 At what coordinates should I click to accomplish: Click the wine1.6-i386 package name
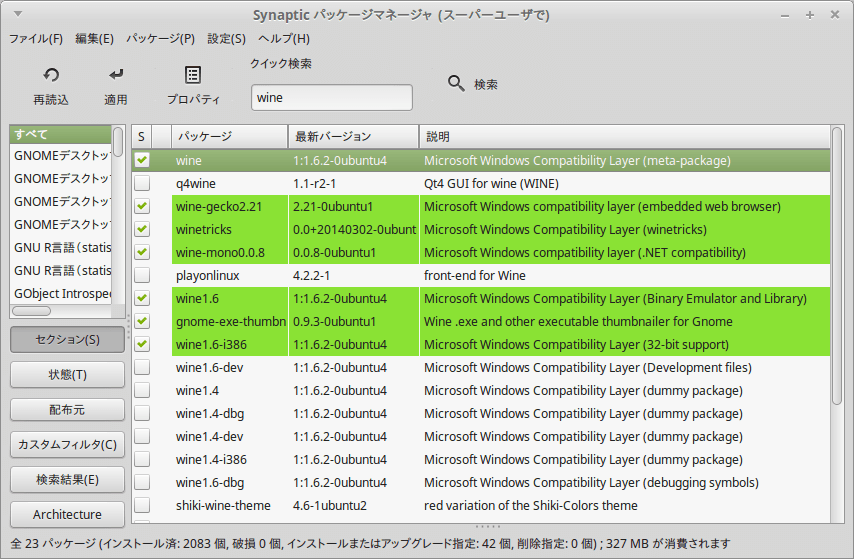(x=211, y=344)
